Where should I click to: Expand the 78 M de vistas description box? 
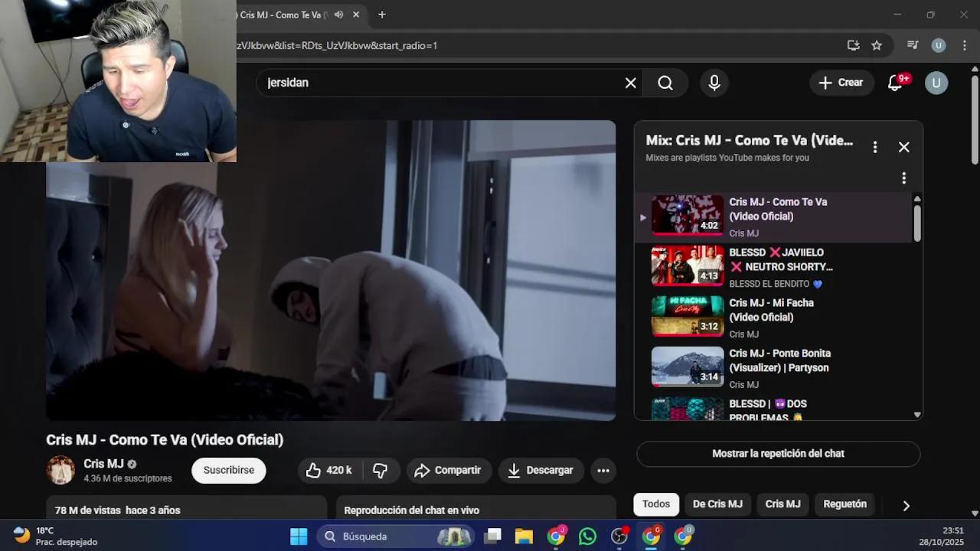[x=186, y=509]
